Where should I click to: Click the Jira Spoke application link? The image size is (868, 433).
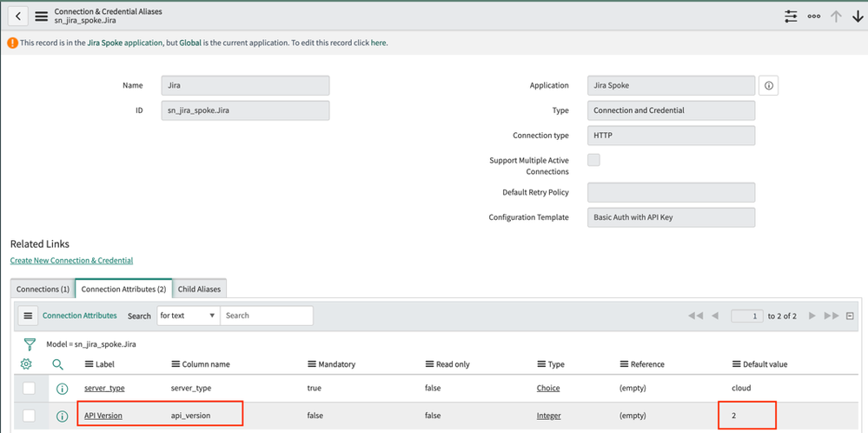tap(124, 43)
